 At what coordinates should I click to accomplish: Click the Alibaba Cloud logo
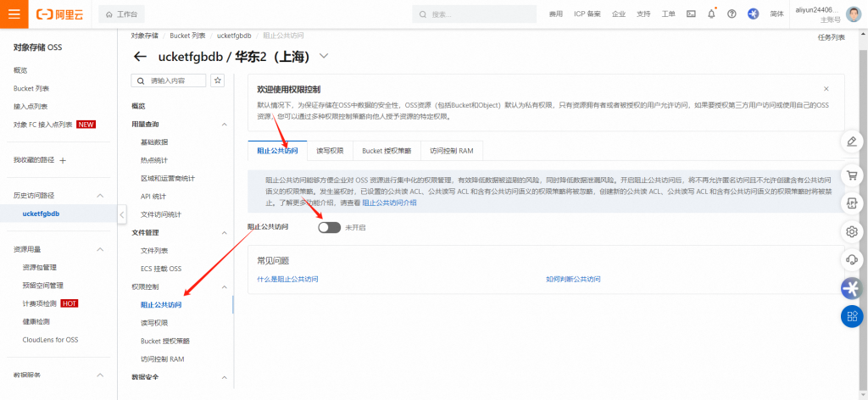(x=59, y=14)
